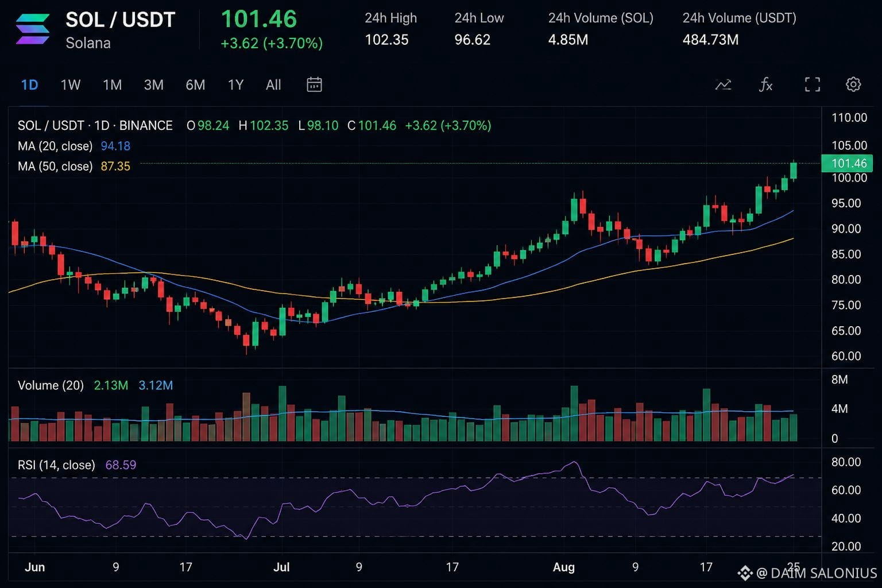This screenshot has width=882, height=588.
Task: Click the low value 98.10 in legend
Action: [x=323, y=126]
